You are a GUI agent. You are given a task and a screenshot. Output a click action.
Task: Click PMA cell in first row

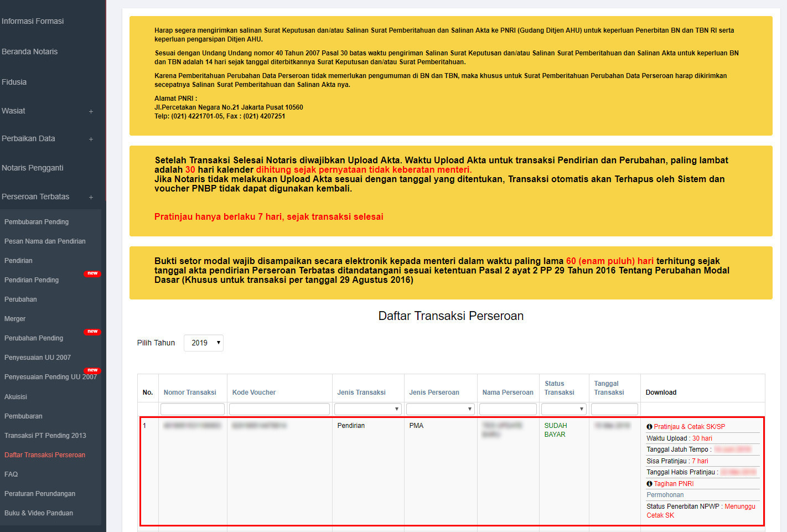tap(416, 426)
